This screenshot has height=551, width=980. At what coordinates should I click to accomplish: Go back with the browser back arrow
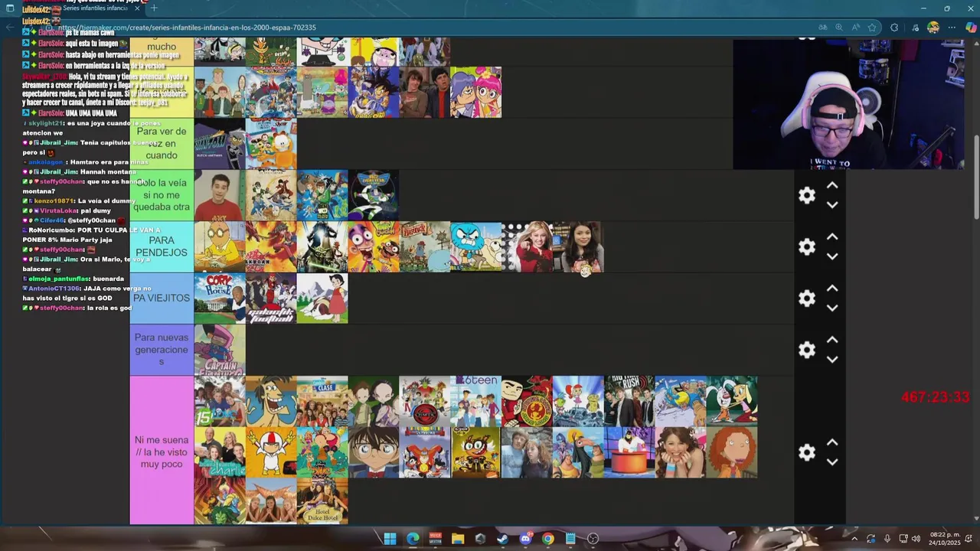click(x=10, y=28)
